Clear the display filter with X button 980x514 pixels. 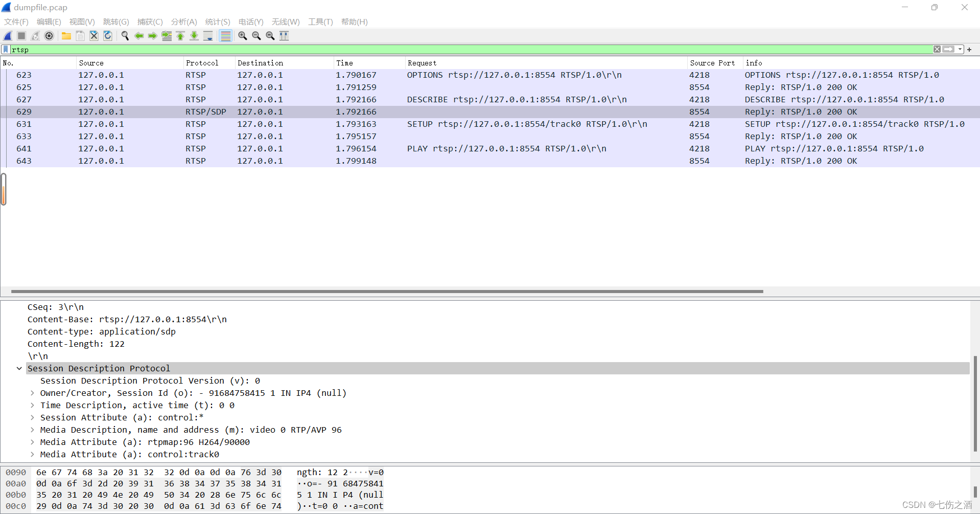tap(937, 49)
